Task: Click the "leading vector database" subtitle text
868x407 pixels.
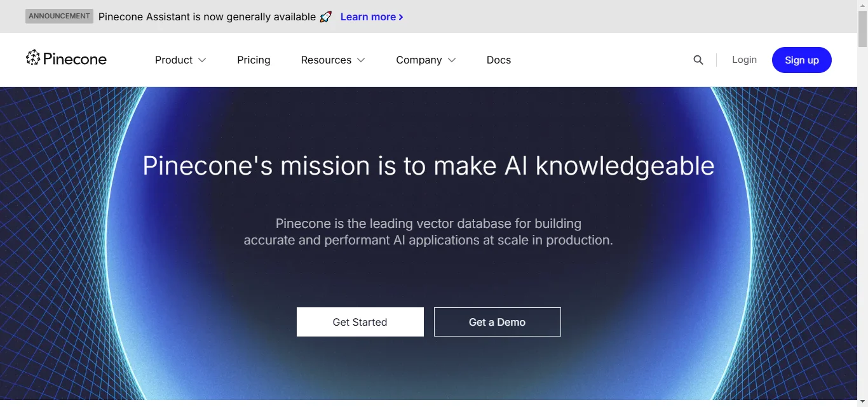Action: (x=428, y=232)
